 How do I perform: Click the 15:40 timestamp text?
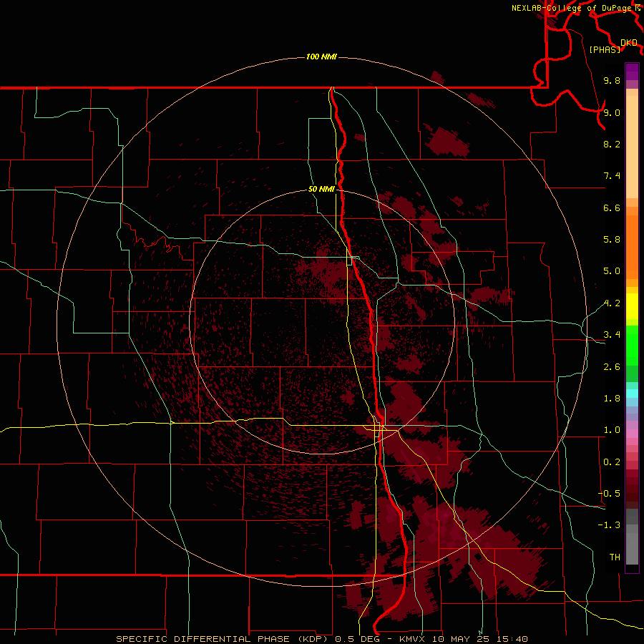(x=512, y=639)
